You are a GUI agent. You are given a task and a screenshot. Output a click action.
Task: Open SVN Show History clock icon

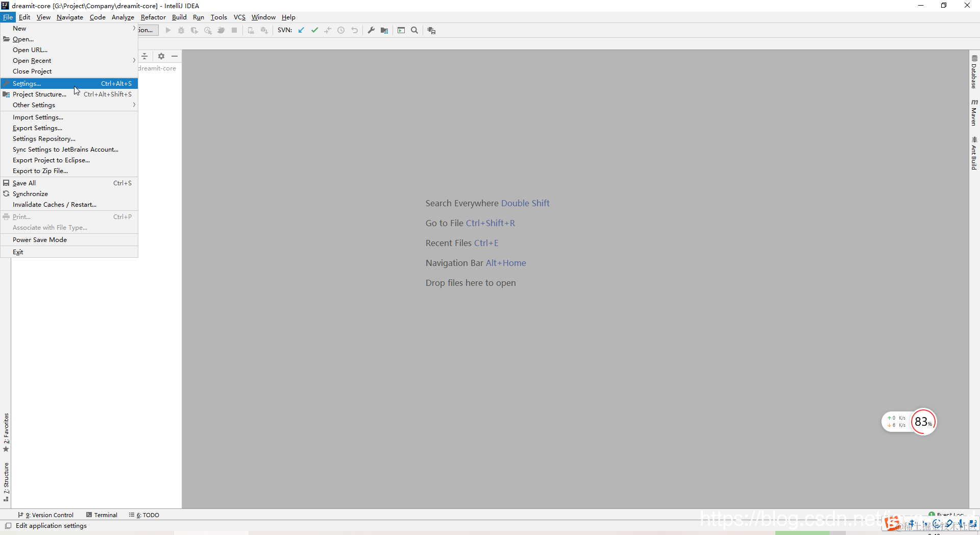(341, 30)
